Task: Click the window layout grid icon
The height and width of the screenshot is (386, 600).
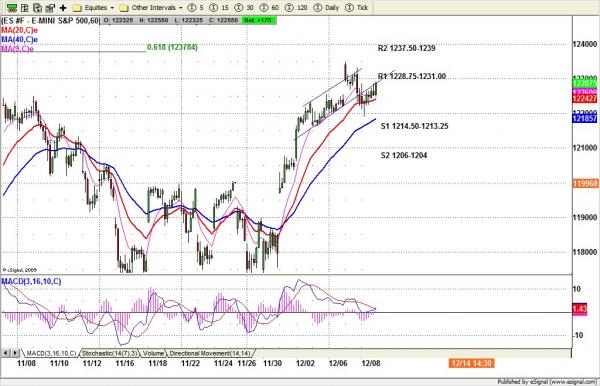Action: pyautogui.click(x=24, y=7)
